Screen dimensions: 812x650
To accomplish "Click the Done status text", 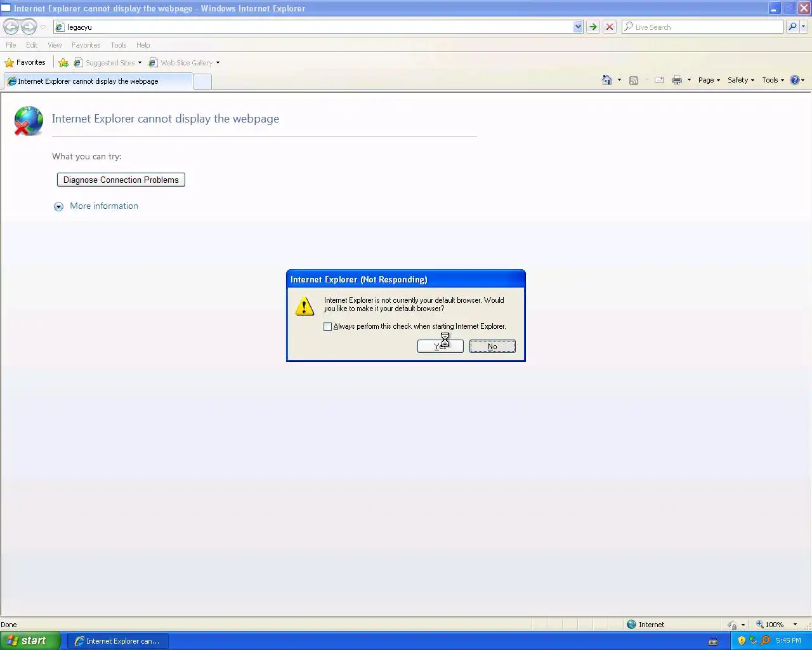I will (9, 625).
